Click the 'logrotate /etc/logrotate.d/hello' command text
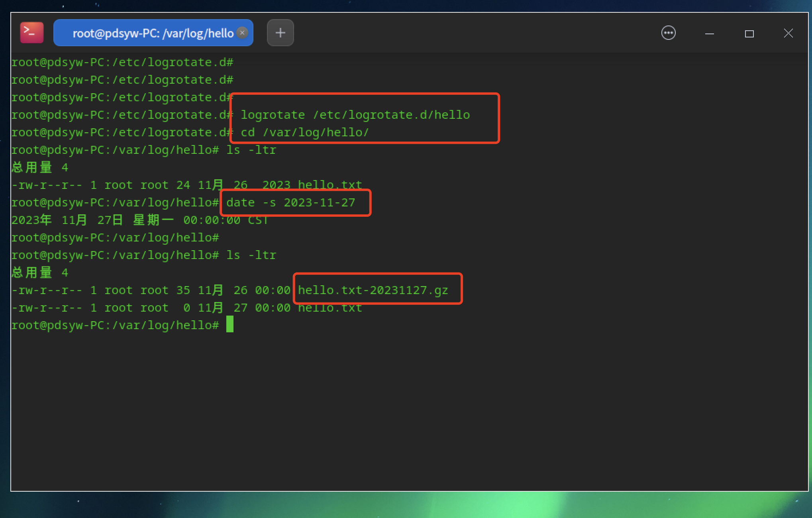 tap(355, 115)
